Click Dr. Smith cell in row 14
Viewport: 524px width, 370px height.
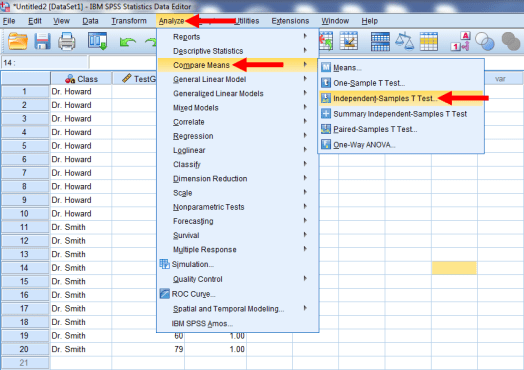point(81,268)
